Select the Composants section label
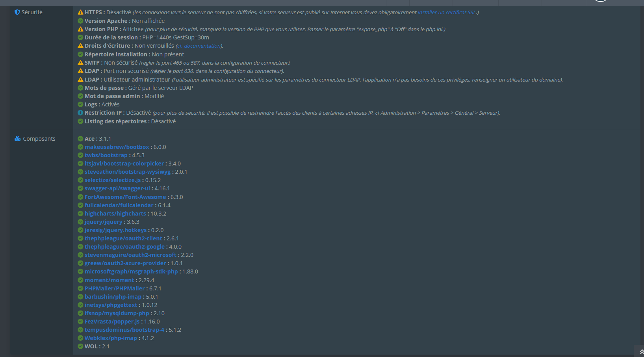The height and width of the screenshot is (357, 644). tap(39, 139)
